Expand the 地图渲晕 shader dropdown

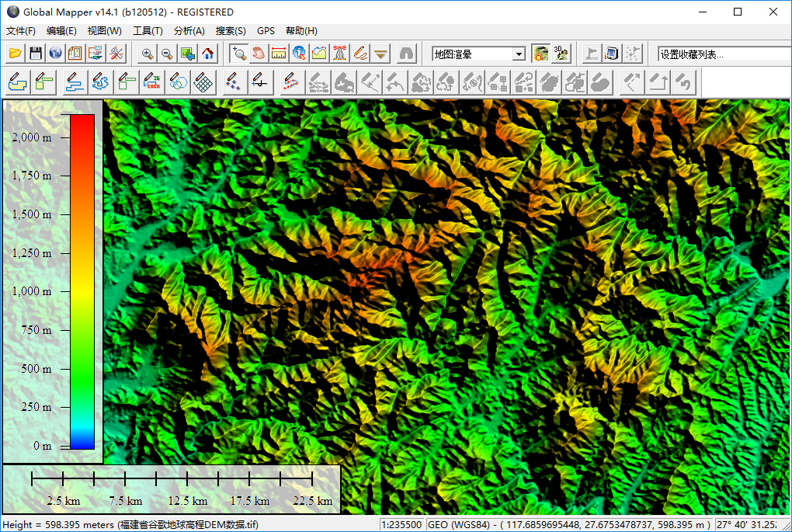click(x=519, y=54)
